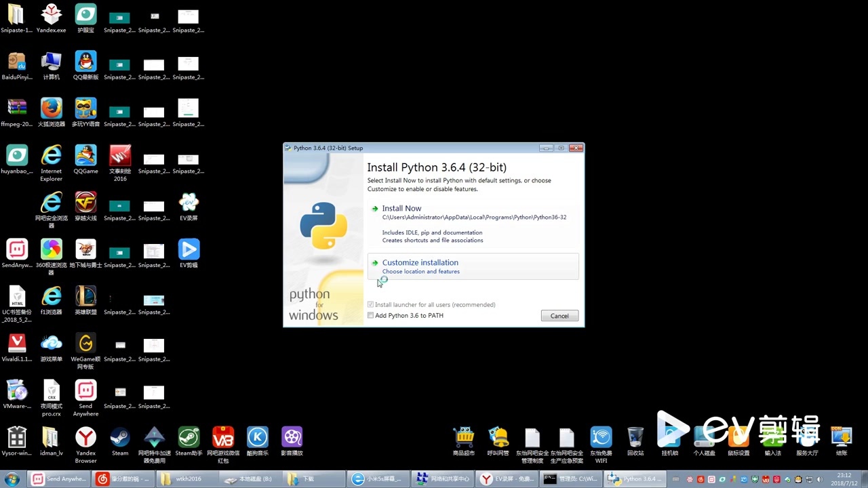Open Vysor-win desktop icon

17,441
